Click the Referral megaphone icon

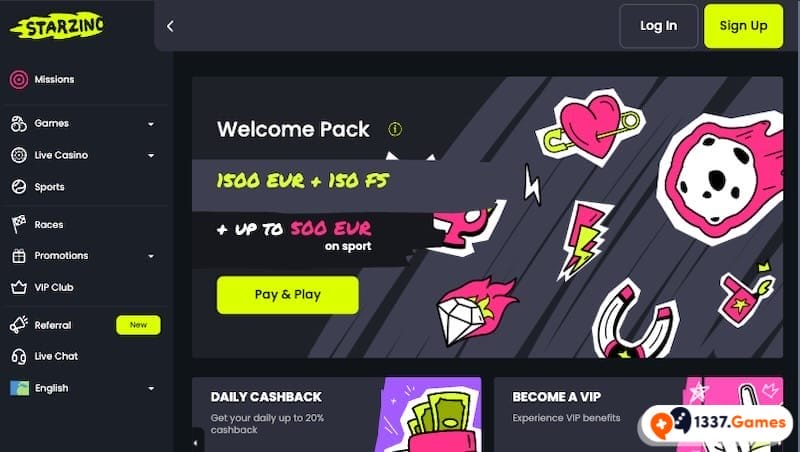click(x=19, y=325)
